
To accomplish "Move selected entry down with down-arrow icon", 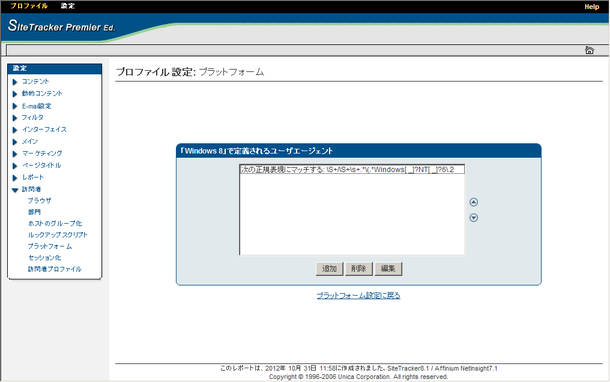I will (x=473, y=218).
